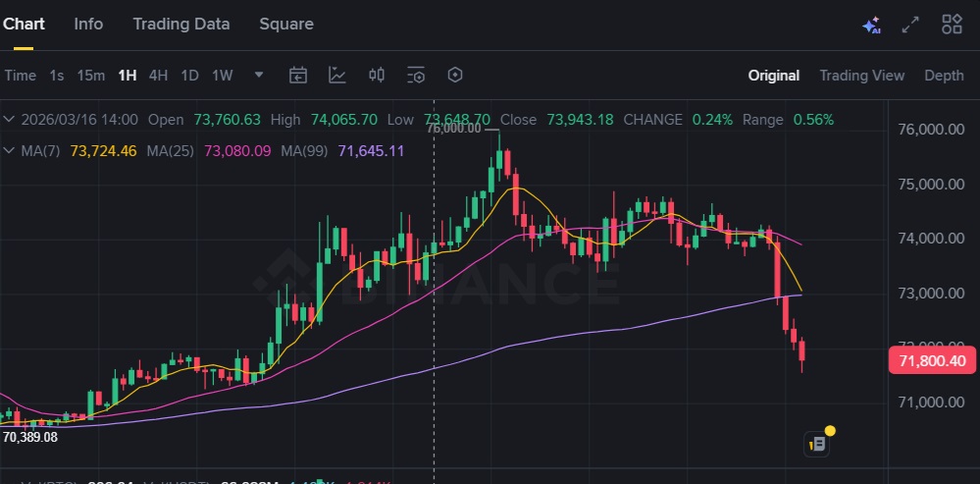This screenshot has width=980, height=484.
Task: Click the 76,000.00 price axis label
Action: [931, 130]
